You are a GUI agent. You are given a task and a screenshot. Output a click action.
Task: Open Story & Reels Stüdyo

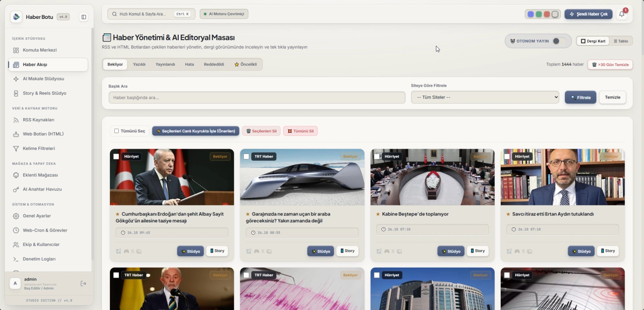tap(48, 93)
